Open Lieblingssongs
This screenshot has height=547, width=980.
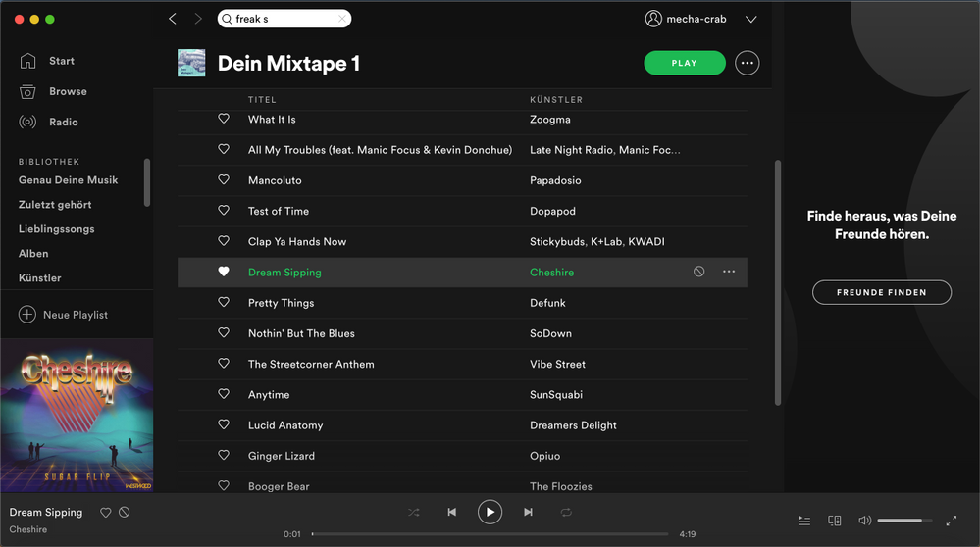pyautogui.click(x=56, y=228)
